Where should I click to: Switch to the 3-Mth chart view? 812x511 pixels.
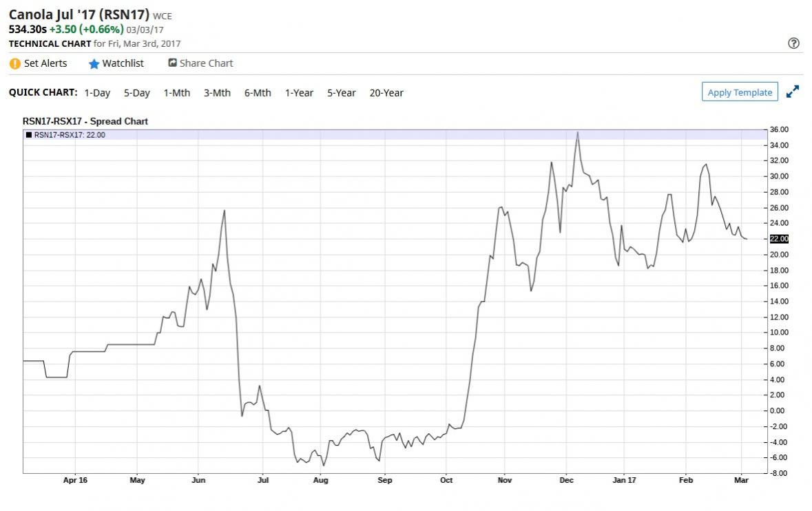(x=217, y=93)
